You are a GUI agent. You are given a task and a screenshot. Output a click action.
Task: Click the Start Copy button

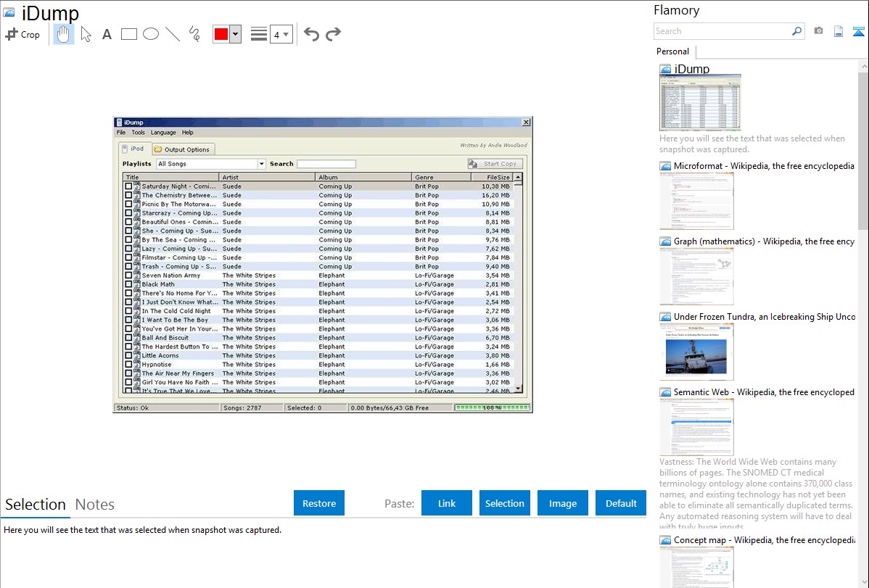tap(495, 164)
